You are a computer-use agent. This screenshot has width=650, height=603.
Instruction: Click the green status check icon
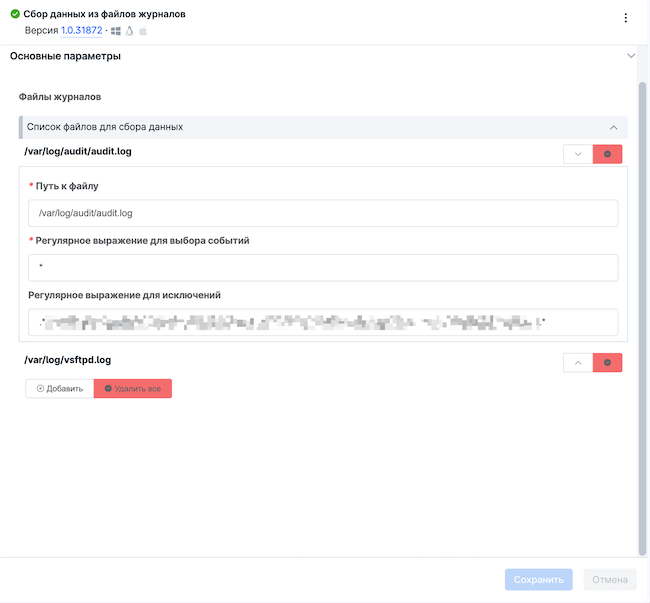pyautogui.click(x=15, y=15)
